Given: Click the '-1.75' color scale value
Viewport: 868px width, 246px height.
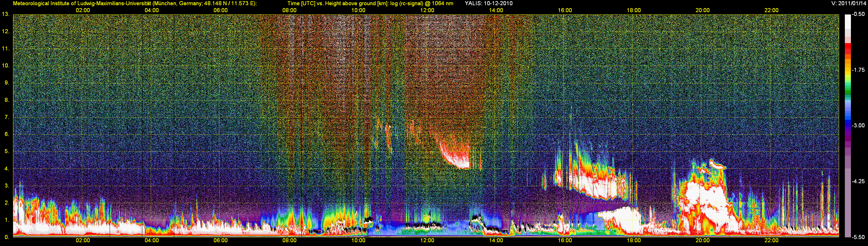Looking at the screenshot, I should (x=858, y=70).
